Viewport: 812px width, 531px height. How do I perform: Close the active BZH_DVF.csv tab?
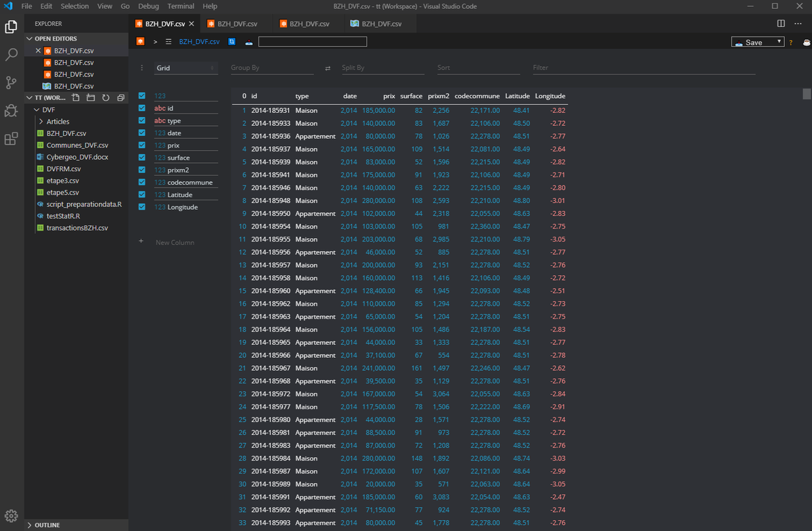[x=191, y=24]
